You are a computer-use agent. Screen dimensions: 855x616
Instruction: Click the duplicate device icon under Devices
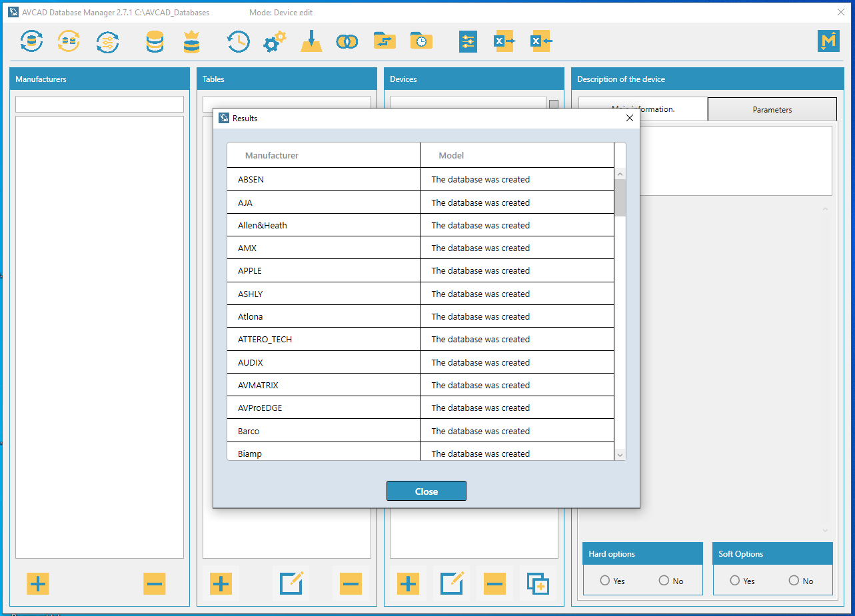point(538,584)
